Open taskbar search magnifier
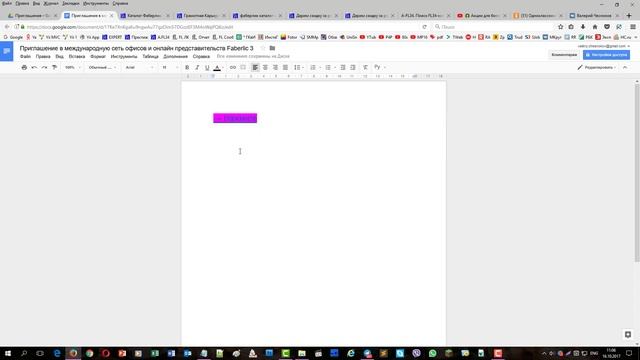 pyautogui.click(x=24, y=353)
